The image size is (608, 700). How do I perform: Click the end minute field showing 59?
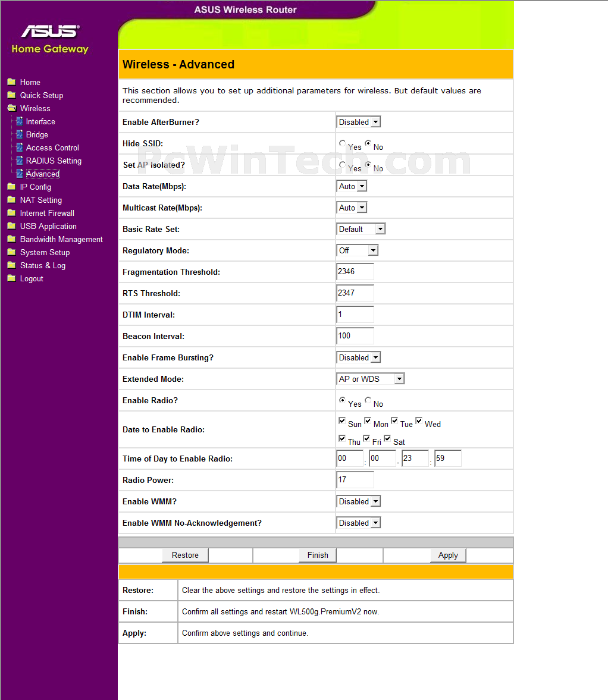pyautogui.click(x=448, y=458)
